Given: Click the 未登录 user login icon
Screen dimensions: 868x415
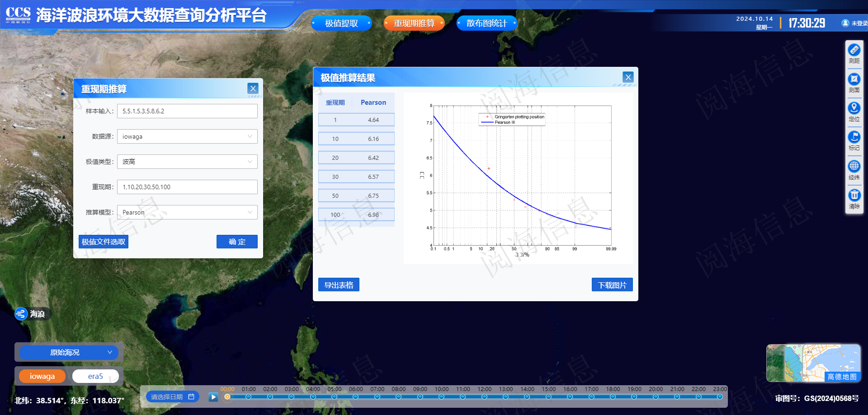Looking at the screenshot, I should [845, 23].
